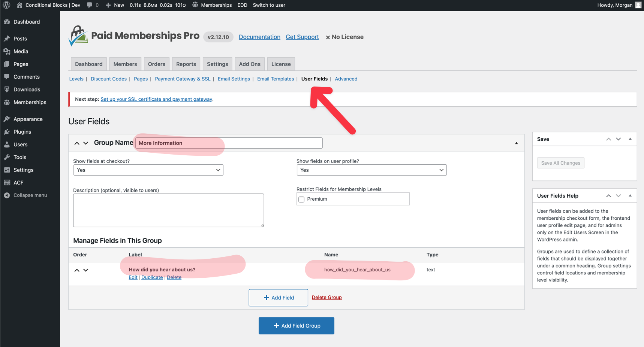Viewport: 644px width, 347px height.
Task: Open the Show fields on user profile dropdown
Action: pyautogui.click(x=371, y=170)
